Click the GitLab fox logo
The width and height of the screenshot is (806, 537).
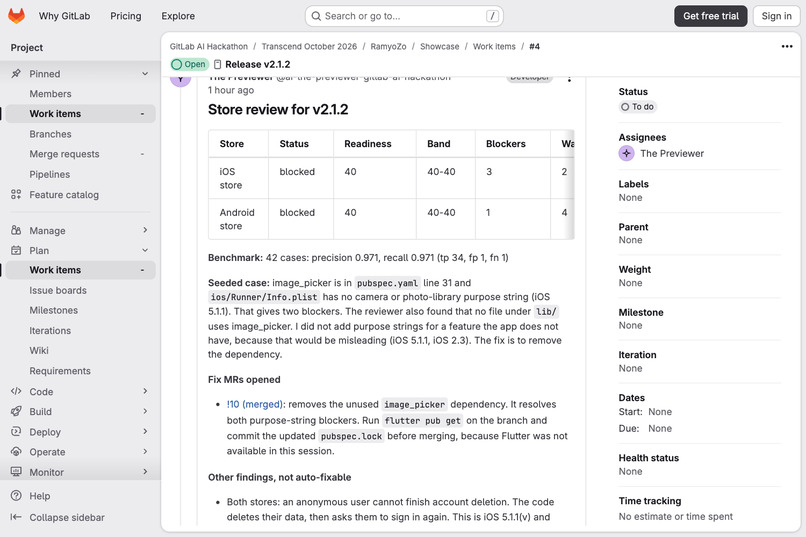(x=16, y=16)
